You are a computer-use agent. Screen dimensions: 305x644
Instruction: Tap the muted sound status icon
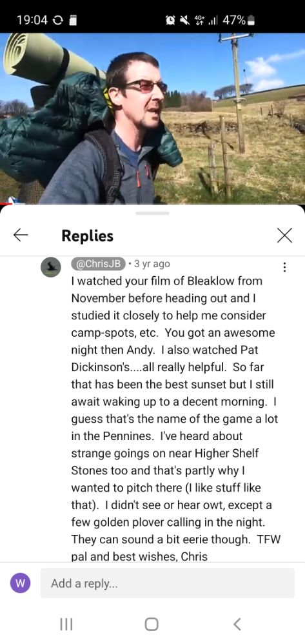(185, 20)
